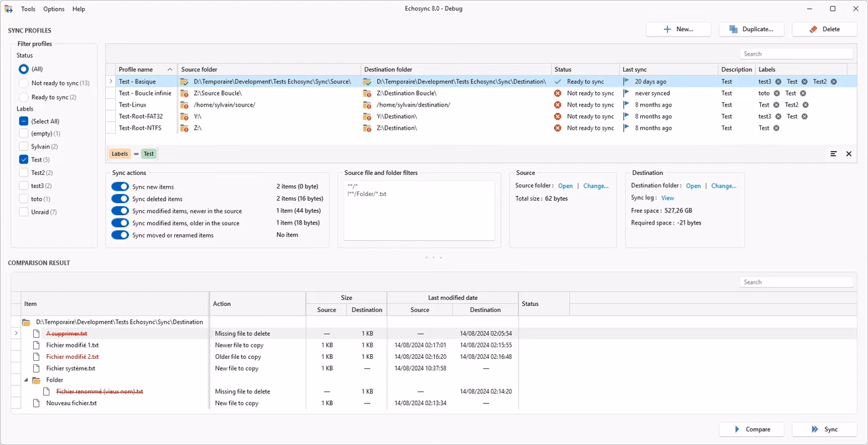868x445 pixels.
Task: View the sync log link
Action: (x=668, y=198)
